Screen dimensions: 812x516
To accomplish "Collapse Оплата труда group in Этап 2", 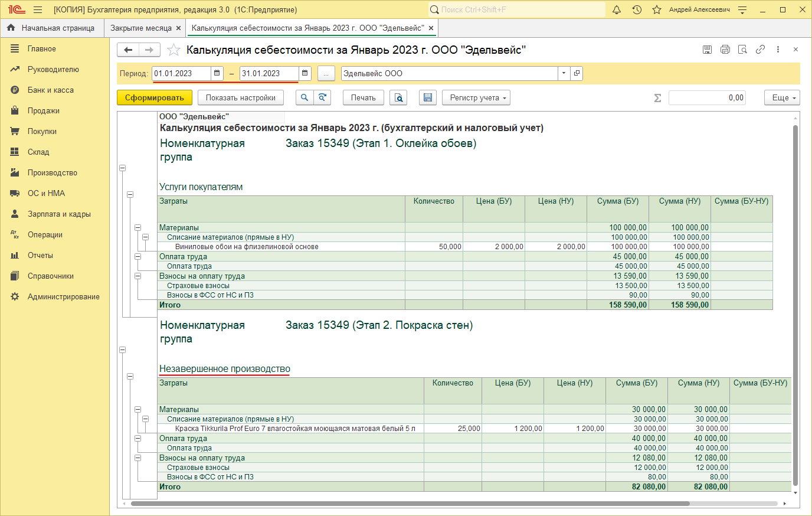I will [x=137, y=438].
